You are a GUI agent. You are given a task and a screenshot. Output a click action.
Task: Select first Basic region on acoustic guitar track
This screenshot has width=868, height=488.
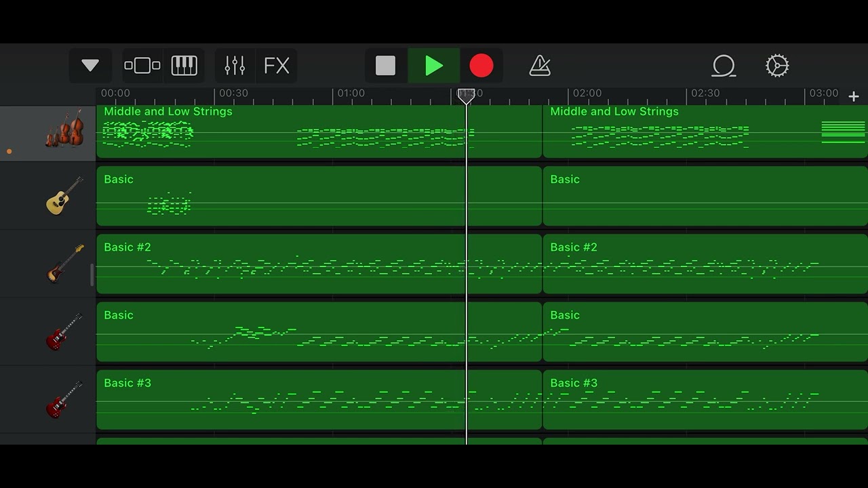[319, 196]
